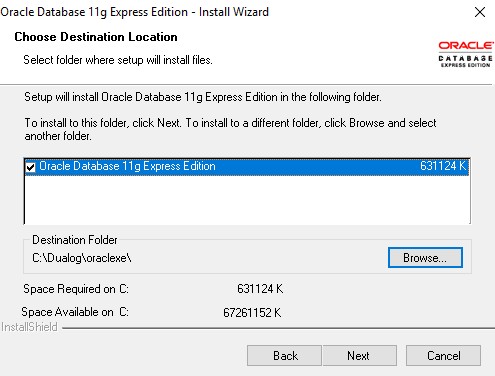
Task: Click the Space Available on C: label
Action: coord(75,312)
